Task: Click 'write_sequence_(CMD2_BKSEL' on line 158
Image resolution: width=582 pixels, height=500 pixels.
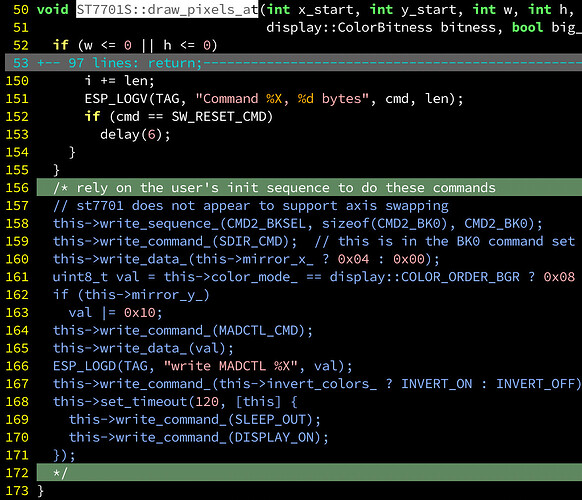Action: (x=203, y=223)
